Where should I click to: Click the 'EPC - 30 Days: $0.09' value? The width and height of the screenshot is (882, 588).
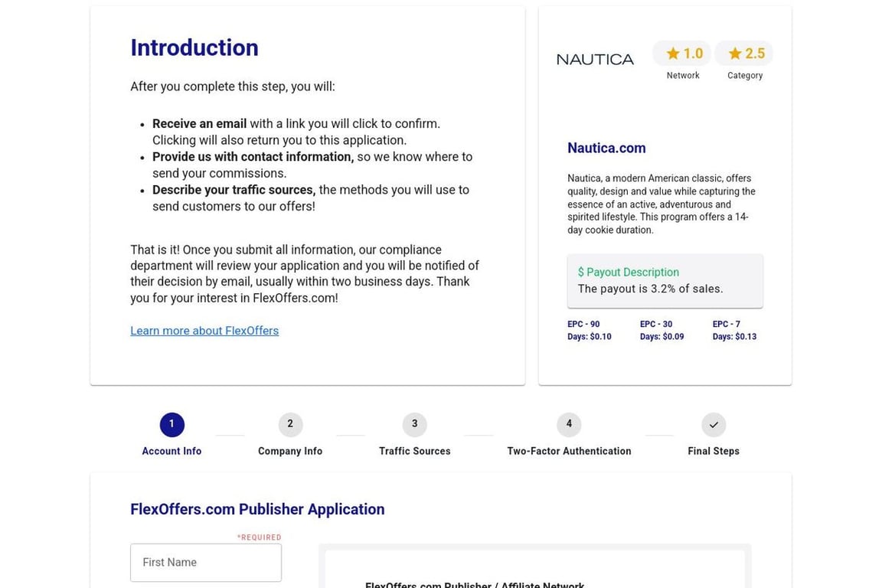click(661, 330)
